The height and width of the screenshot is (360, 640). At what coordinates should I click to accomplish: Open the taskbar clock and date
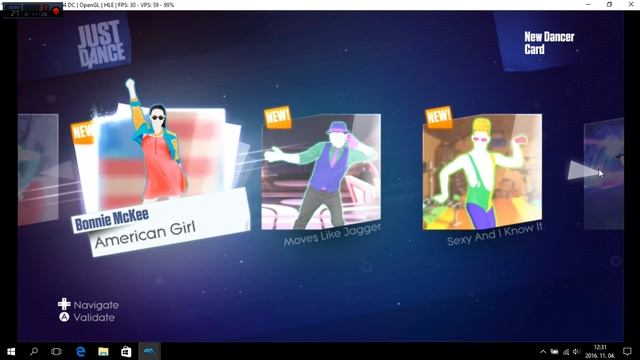600,351
